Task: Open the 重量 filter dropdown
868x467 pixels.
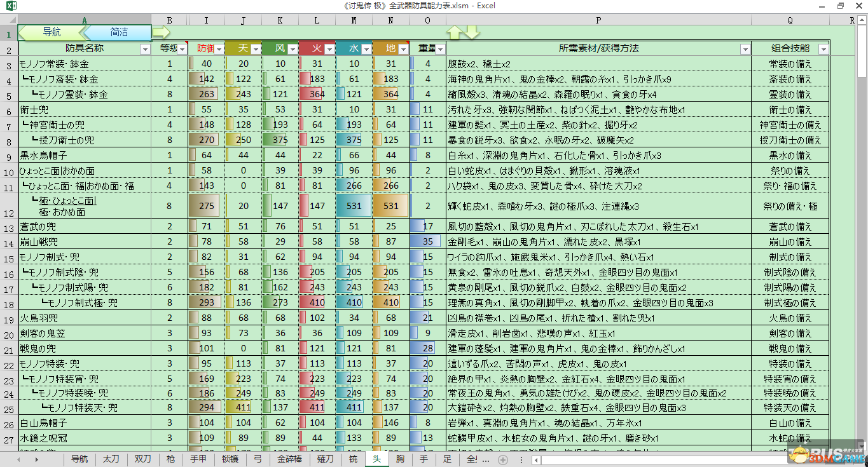Action: pyautogui.click(x=440, y=49)
